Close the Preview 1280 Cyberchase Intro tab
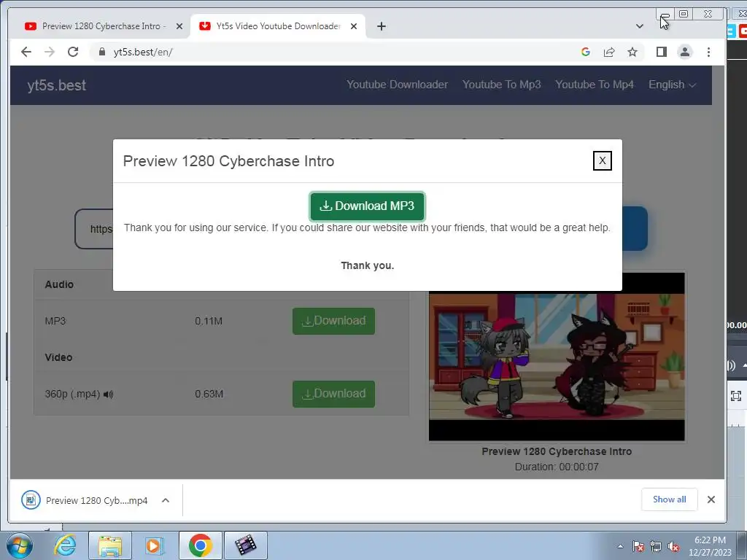This screenshot has height=560, width=747. click(179, 26)
